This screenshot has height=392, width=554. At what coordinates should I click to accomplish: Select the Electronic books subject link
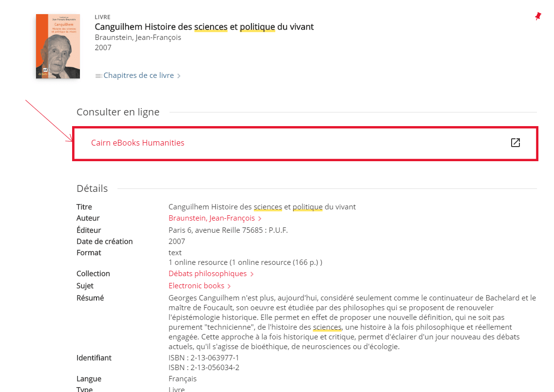tap(196, 286)
